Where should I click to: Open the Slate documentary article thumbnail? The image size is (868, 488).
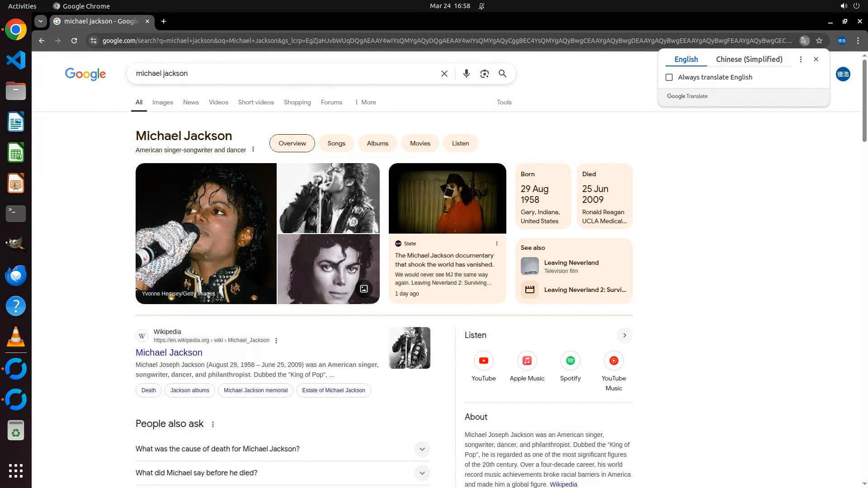pos(447,198)
